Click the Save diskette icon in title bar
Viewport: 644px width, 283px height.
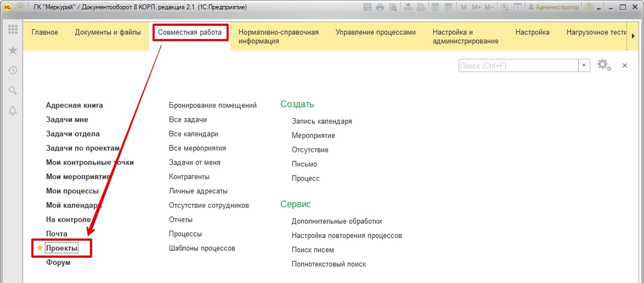[368, 7]
